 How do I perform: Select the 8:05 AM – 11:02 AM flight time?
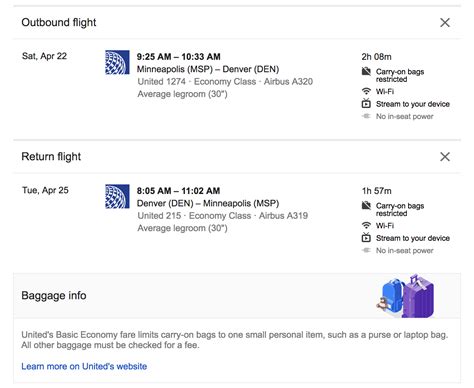[x=178, y=191]
